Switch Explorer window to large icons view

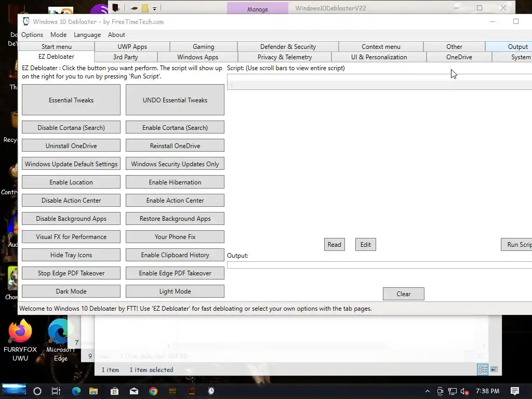click(x=494, y=369)
